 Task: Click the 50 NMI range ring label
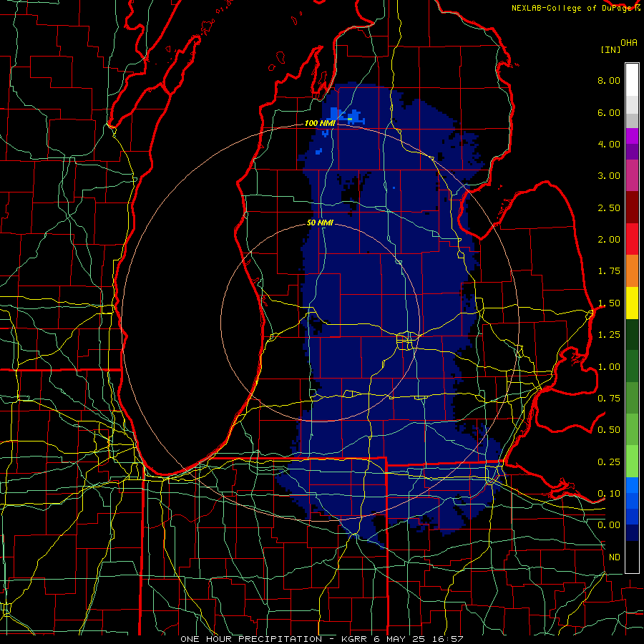click(x=320, y=223)
